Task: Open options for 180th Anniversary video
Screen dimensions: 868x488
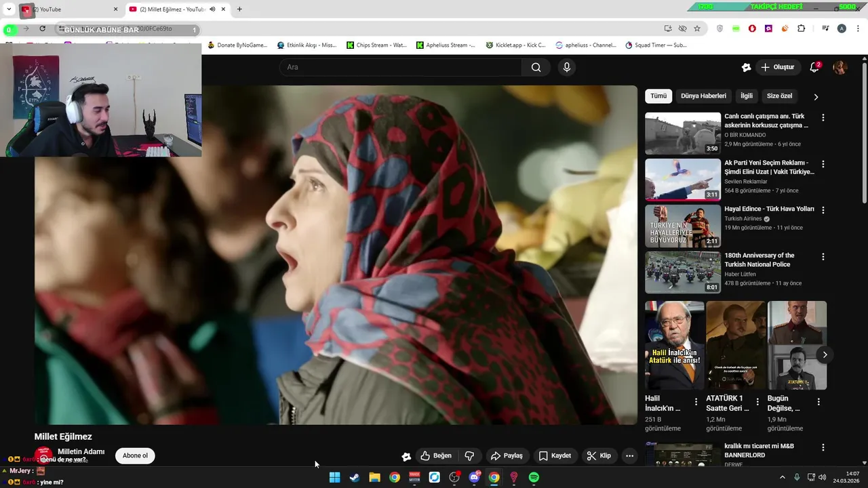Action: (823, 257)
